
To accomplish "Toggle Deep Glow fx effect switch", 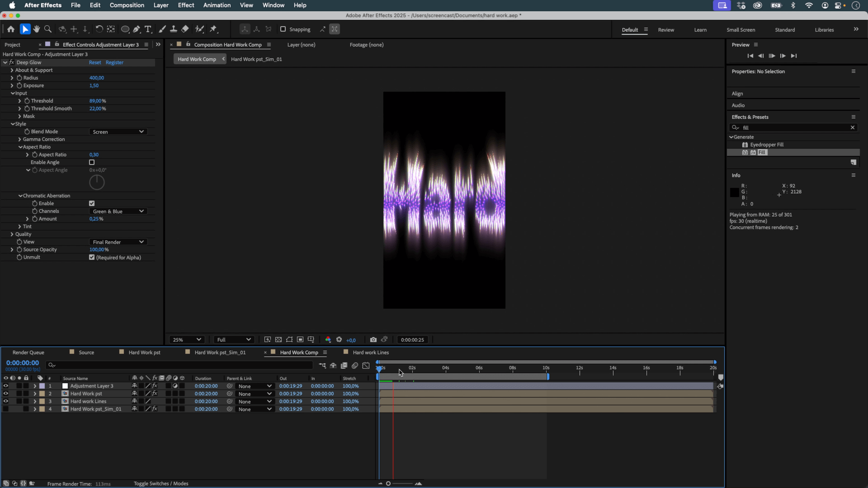I will [x=12, y=62].
